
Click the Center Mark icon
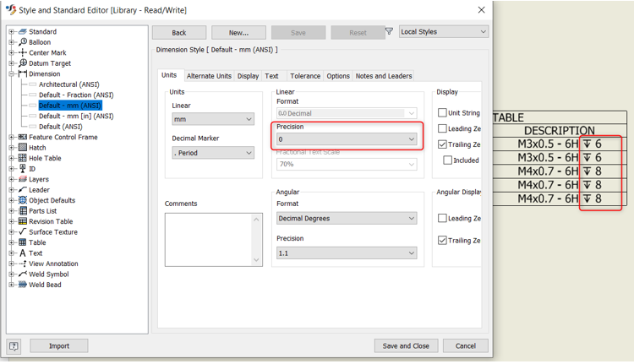pyautogui.click(x=23, y=52)
